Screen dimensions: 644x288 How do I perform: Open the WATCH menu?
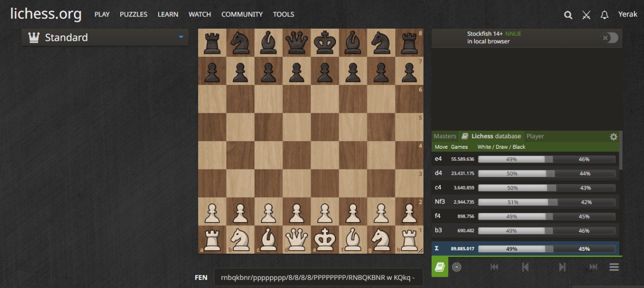(200, 14)
